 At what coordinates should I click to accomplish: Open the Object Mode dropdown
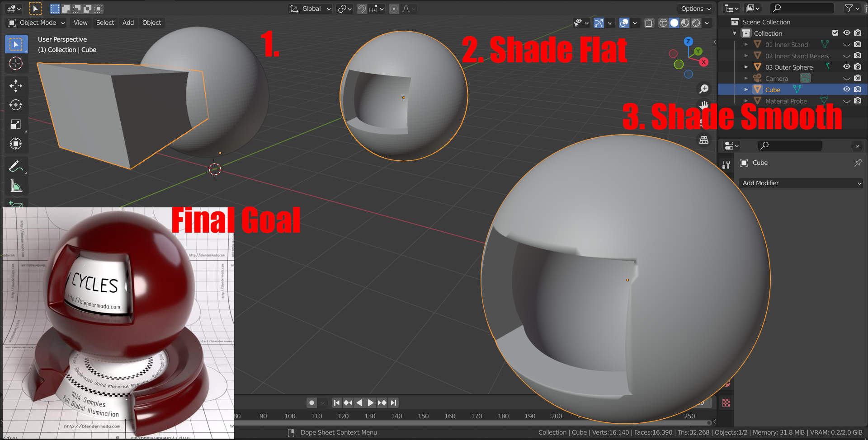[37, 23]
